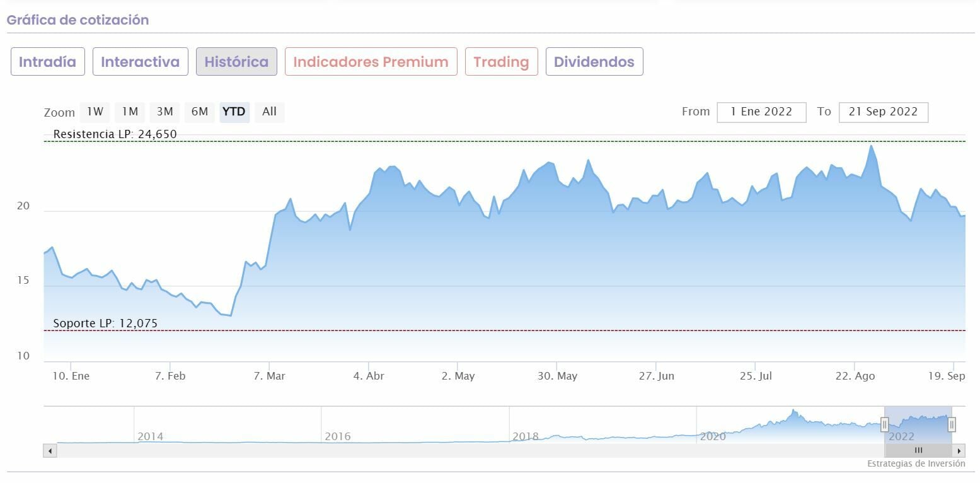The height and width of the screenshot is (483, 980).
Task: Select the 1W zoom range
Action: [x=95, y=112]
